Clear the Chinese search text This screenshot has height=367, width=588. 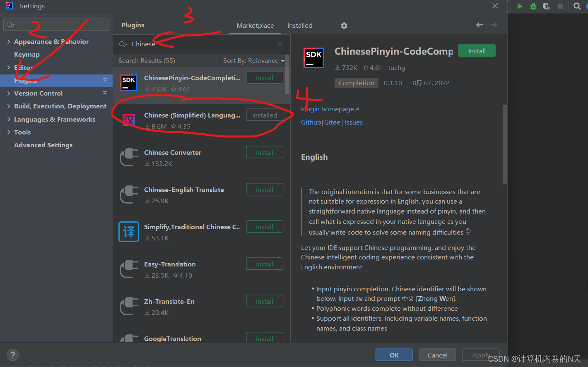click(x=280, y=44)
